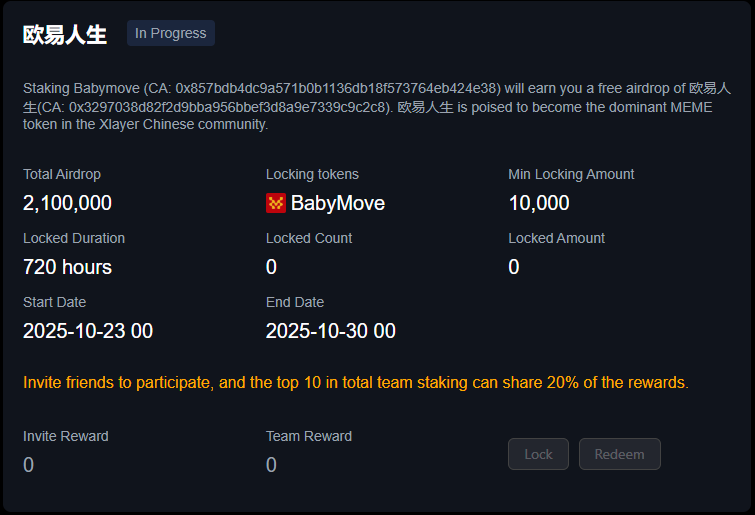This screenshot has width=755, height=515.
Task: Click the In Progress status badge
Action: 171,33
